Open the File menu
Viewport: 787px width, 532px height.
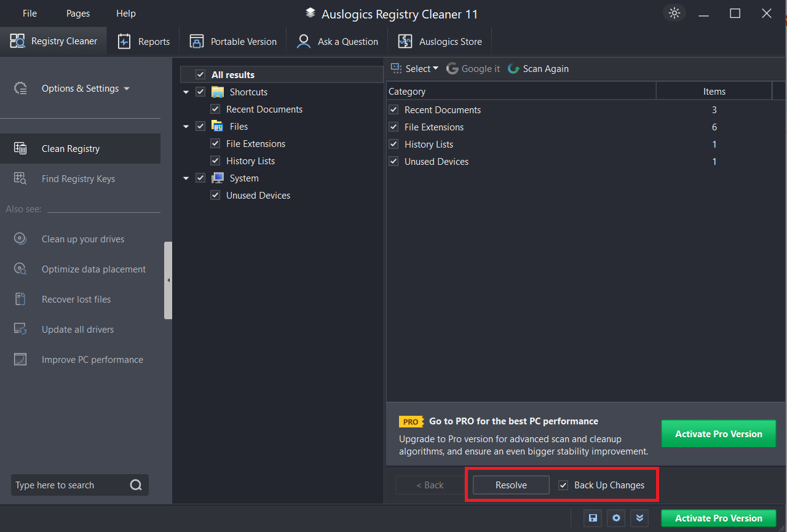coord(30,13)
